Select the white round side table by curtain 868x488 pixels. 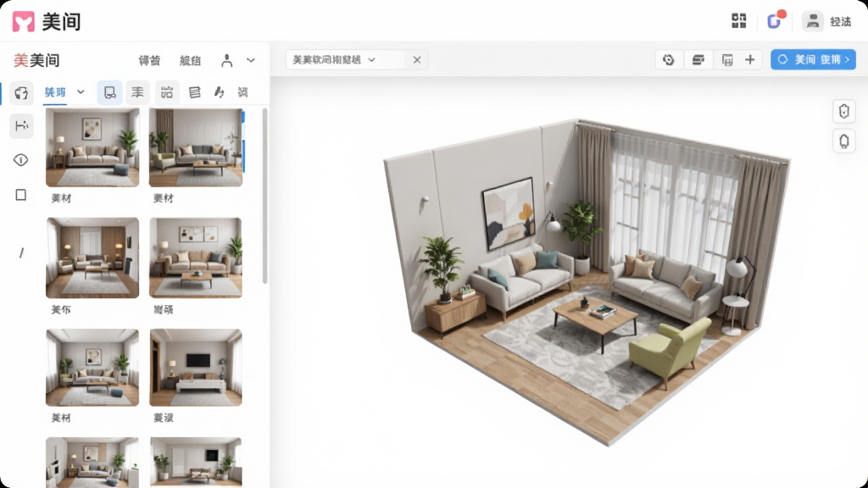(x=735, y=314)
